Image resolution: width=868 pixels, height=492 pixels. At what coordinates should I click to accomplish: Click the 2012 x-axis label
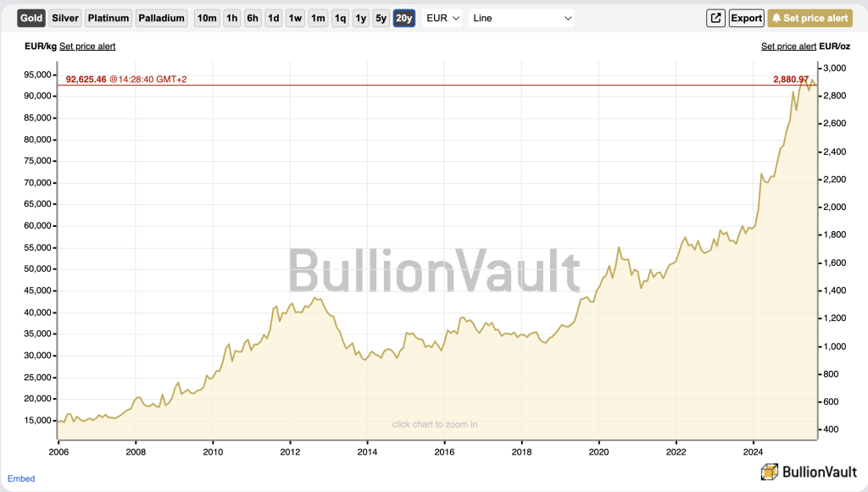point(290,451)
